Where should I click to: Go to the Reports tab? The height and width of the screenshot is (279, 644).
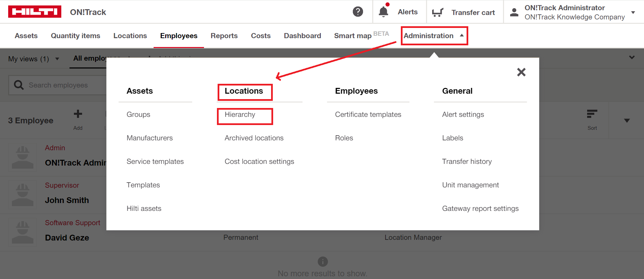point(224,36)
